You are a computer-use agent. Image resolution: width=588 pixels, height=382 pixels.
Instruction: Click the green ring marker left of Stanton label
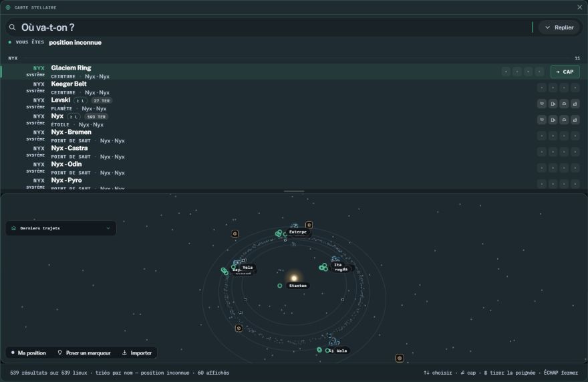click(280, 286)
